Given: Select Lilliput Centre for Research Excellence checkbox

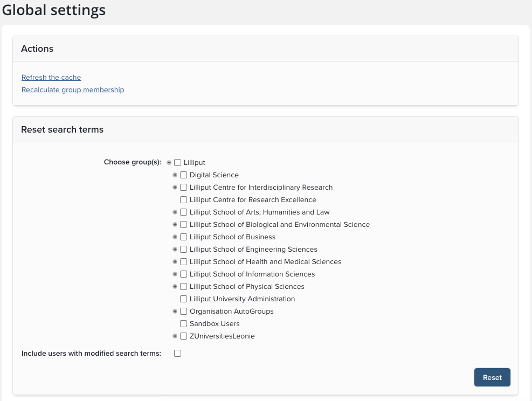Looking at the screenshot, I should click(184, 200).
